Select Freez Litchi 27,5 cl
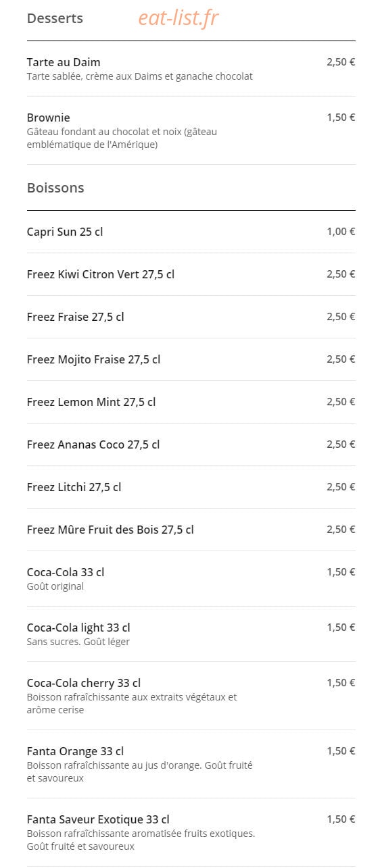This screenshot has height=868, width=382. (191, 487)
